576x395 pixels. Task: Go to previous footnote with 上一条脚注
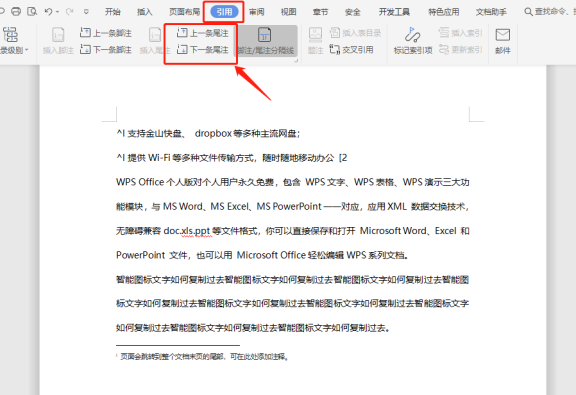click(x=105, y=33)
